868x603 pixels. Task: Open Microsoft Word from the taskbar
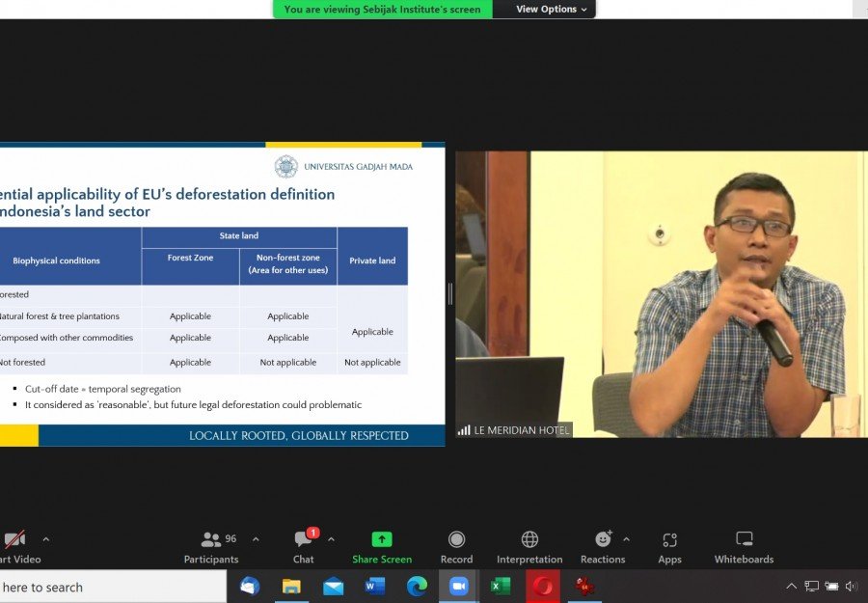pos(375,587)
